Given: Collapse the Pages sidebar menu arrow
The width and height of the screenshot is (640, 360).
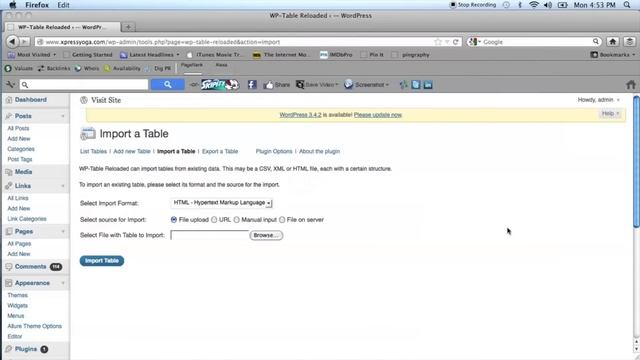Looking at the screenshot, I should [x=63, y=231].
